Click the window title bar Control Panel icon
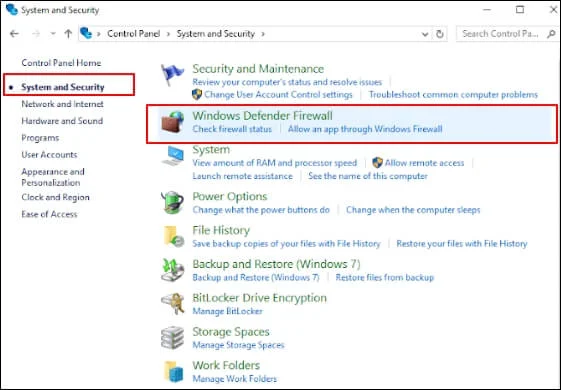 coord(12,9)
